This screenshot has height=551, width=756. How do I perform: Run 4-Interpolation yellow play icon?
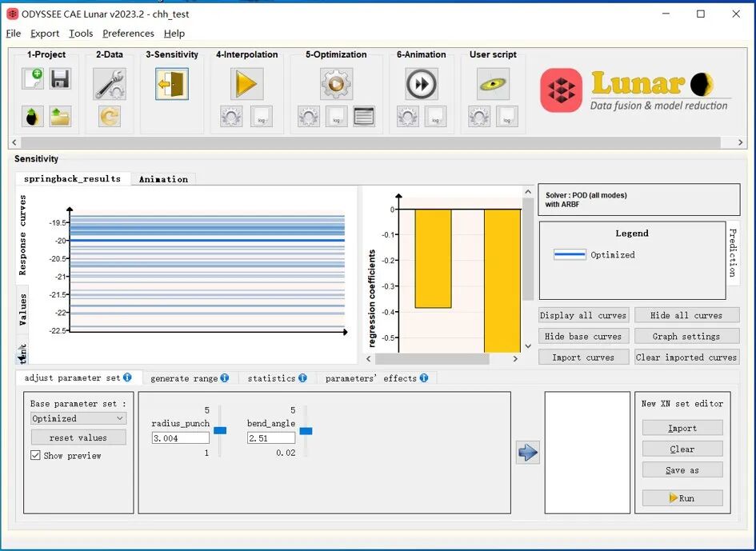pos(247,84)
